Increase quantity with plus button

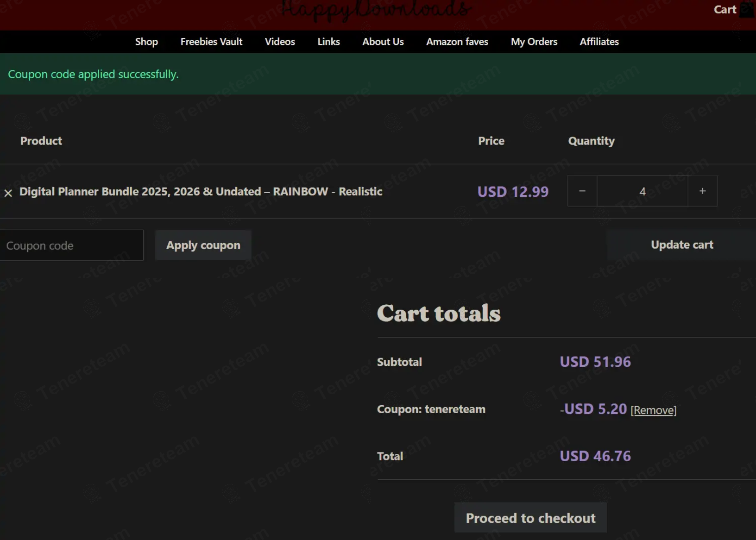tap(702, 191)
